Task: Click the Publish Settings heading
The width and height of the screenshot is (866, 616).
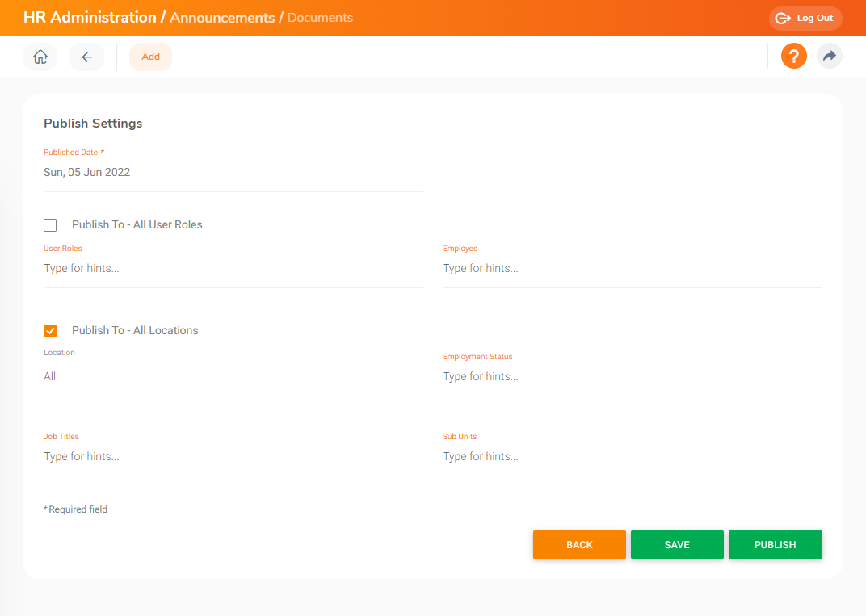Action: (93, 123)
